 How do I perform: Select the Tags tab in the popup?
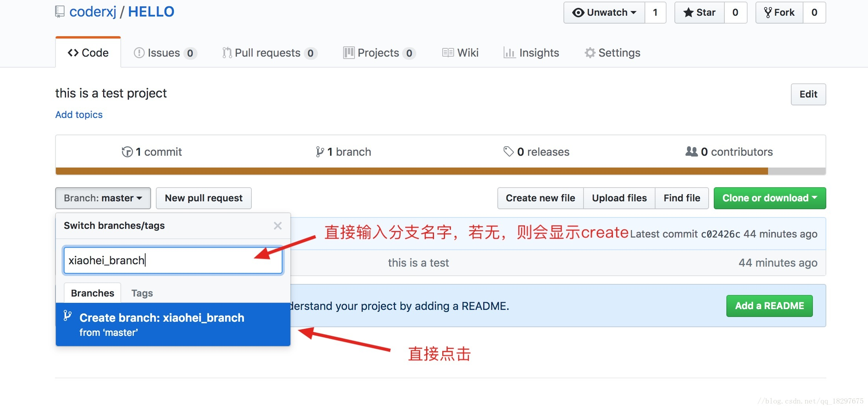click(x=142, y=293)
